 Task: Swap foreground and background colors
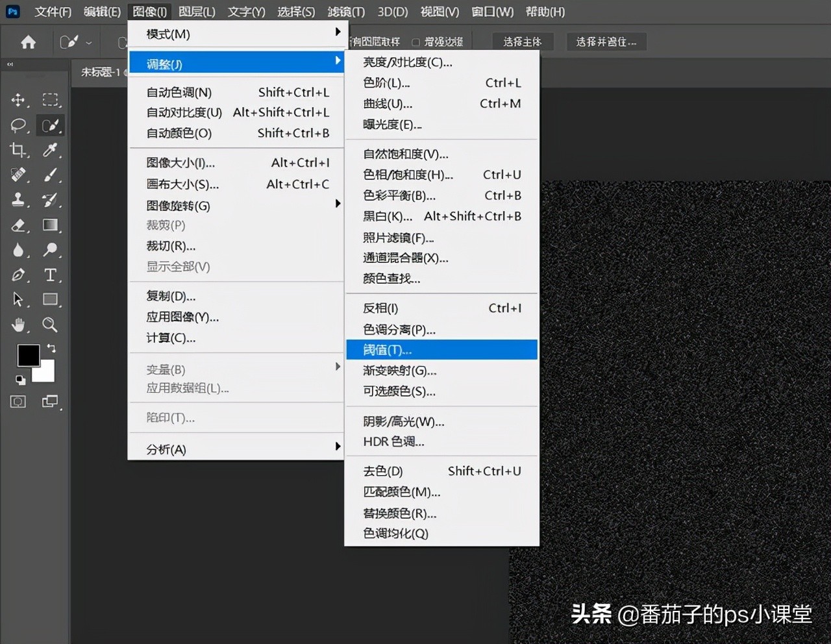[51, 349]
